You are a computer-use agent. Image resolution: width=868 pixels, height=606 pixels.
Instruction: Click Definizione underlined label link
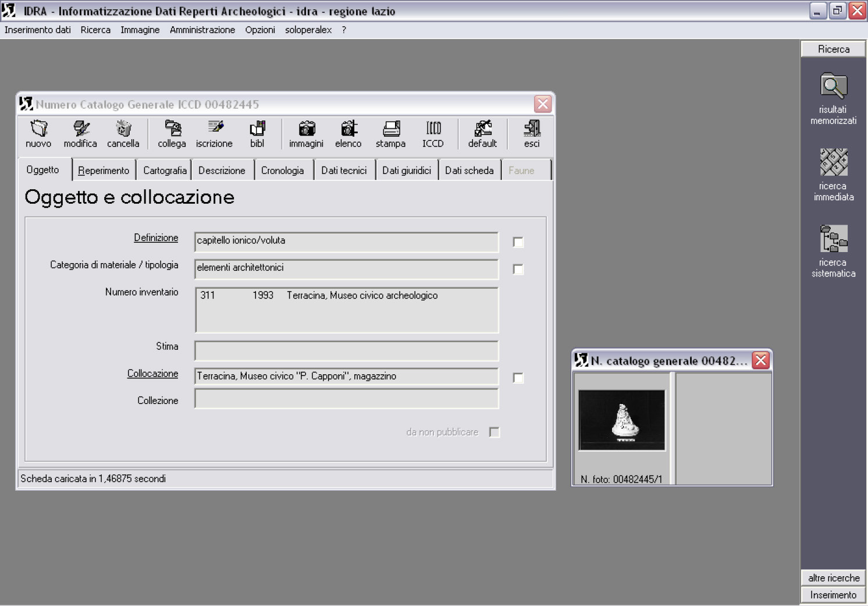coord(156,238)
